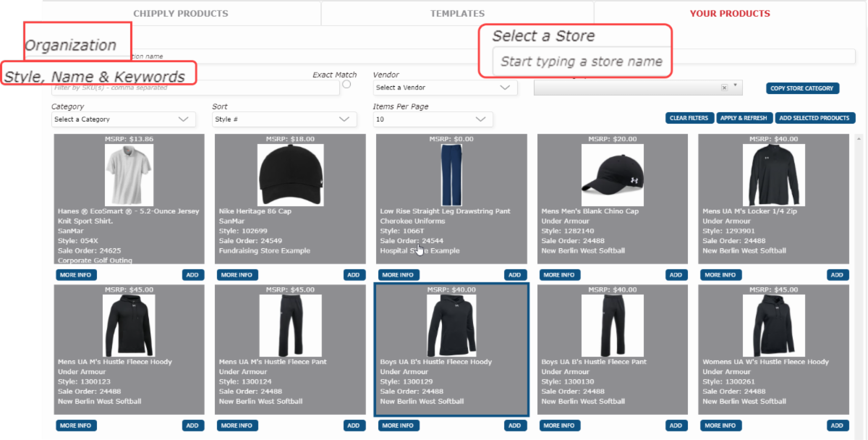Add the Boys UA Hustle Fleece Hoody

(x=515, y=426)
